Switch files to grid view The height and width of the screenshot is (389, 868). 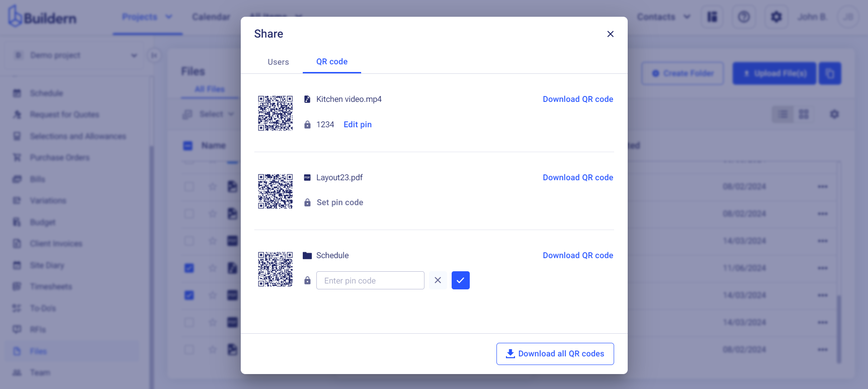point(804,114)
